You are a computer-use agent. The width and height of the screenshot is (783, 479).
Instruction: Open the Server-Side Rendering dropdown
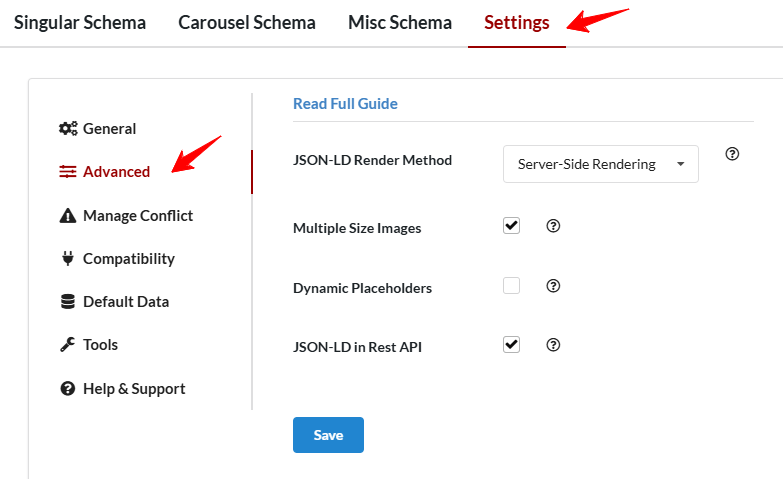600,165
